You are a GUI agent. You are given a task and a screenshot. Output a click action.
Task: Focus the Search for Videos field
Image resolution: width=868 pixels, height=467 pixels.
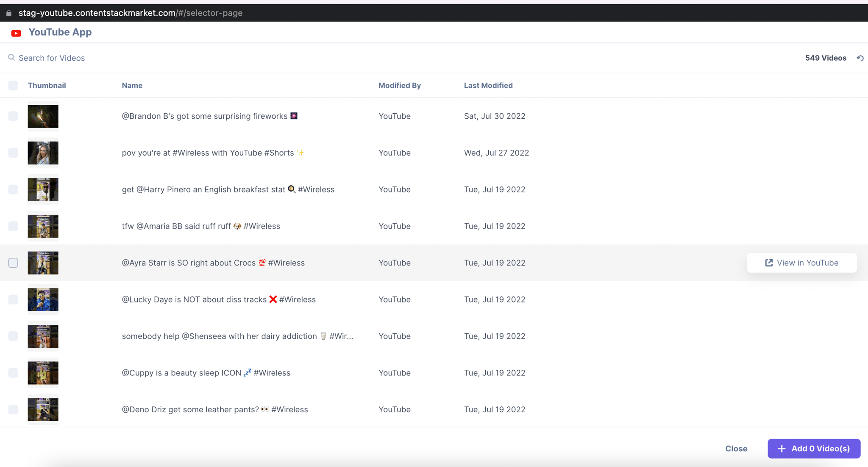click(52, 58)
